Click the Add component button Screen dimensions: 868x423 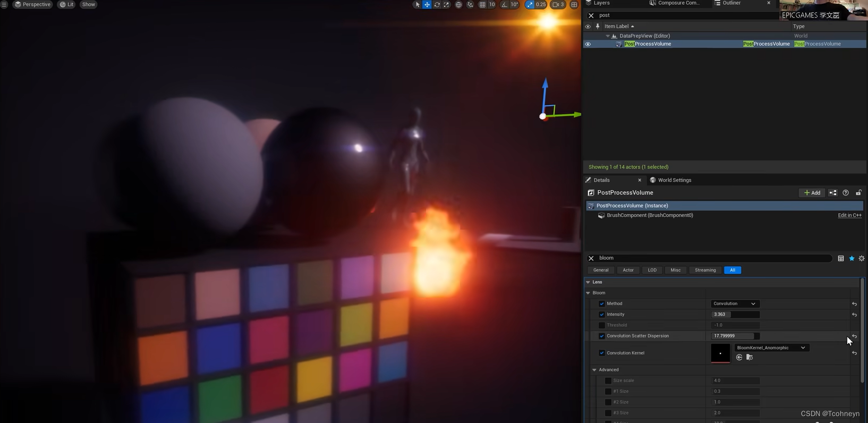click(x=812, y=193)
